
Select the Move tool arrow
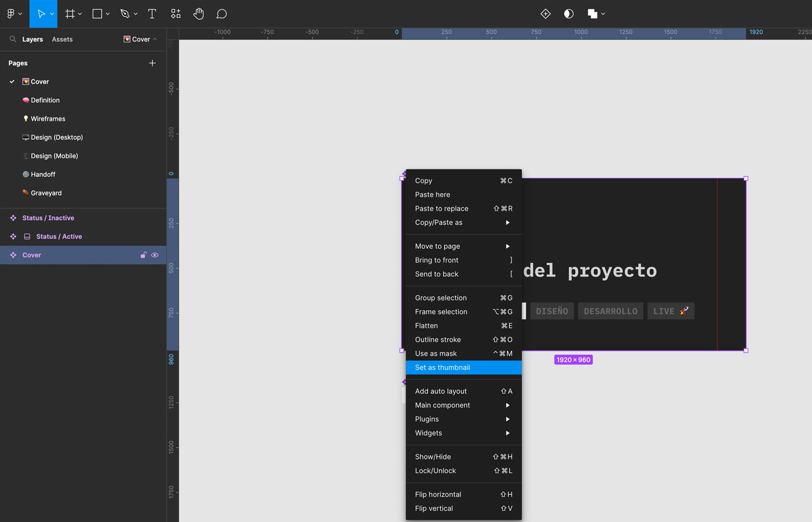pos(41,14)
